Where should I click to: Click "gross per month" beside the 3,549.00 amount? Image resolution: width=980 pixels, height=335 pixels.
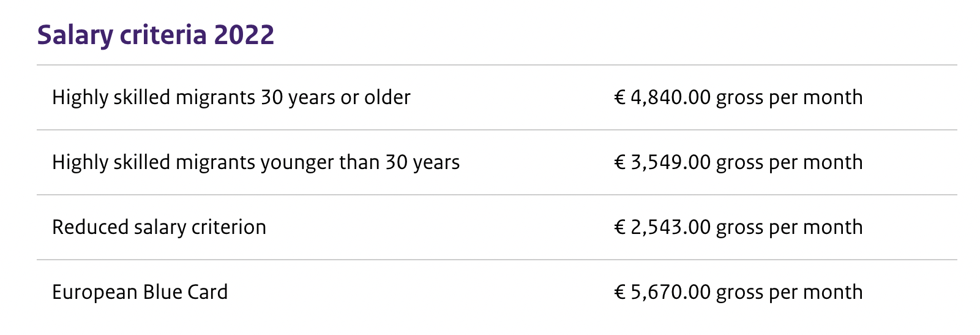tap(789, 164)
